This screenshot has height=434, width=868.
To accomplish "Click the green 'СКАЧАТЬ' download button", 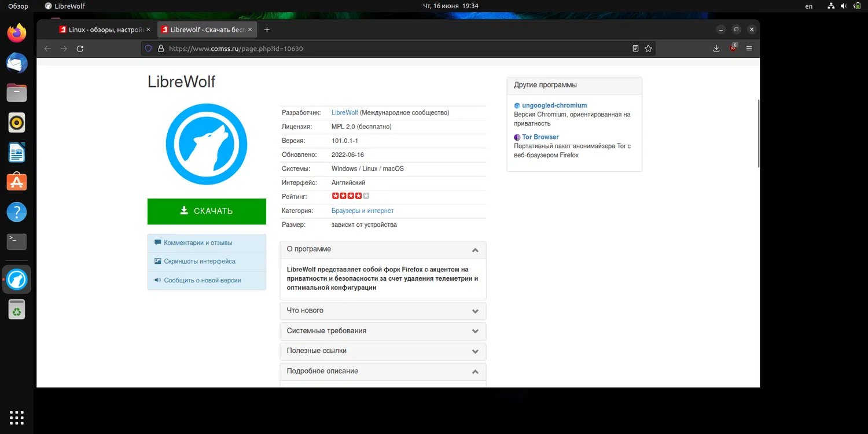I will (x=207, y=211).
